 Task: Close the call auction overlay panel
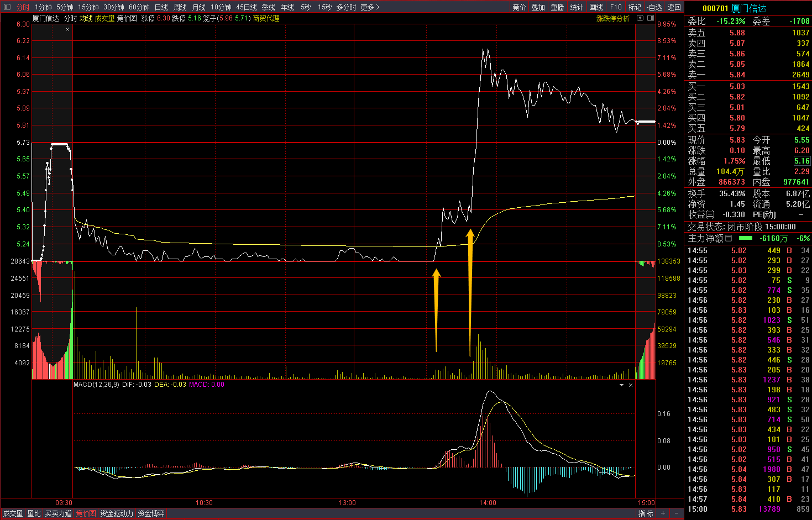(x=67, y=29)
